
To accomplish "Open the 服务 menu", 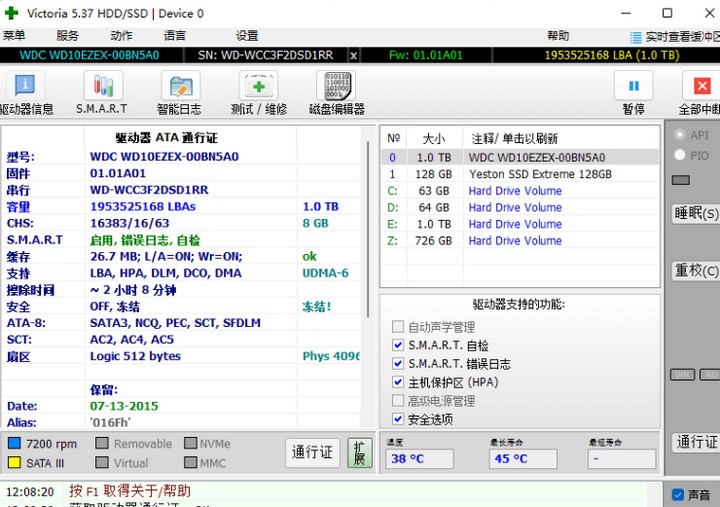I will [68, 35].
